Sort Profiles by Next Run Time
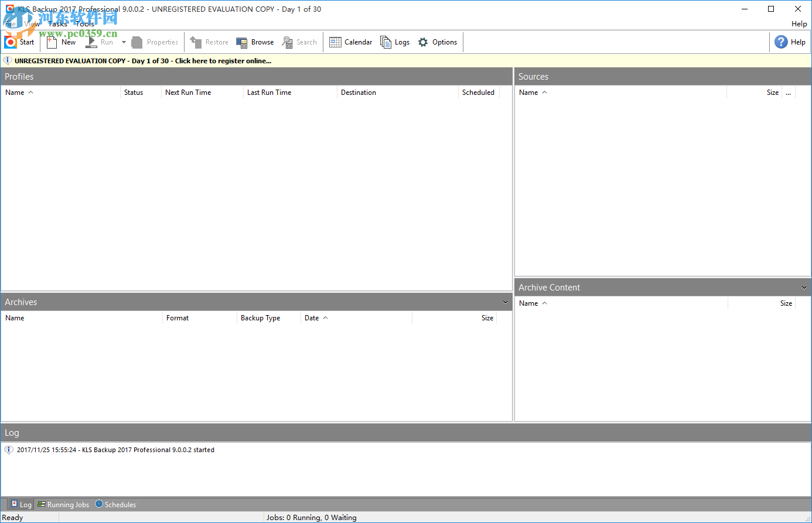The width and height of the screenshot is (812, 523). coord(202,93)
